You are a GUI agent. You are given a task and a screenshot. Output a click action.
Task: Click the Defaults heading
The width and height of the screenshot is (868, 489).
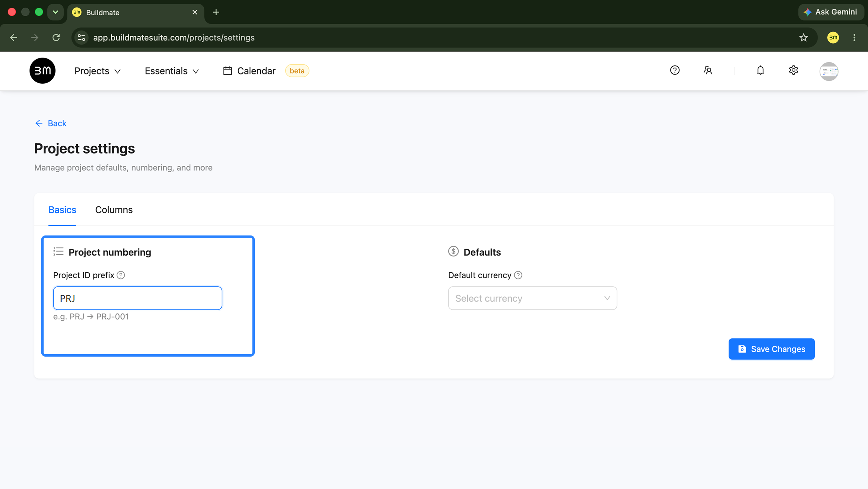(x=482, y=252)
